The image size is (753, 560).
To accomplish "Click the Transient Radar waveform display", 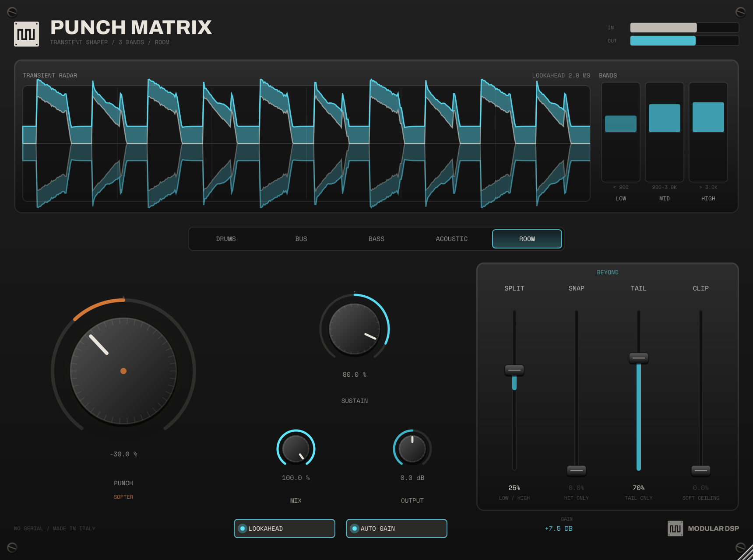I will tap(306, 143).
